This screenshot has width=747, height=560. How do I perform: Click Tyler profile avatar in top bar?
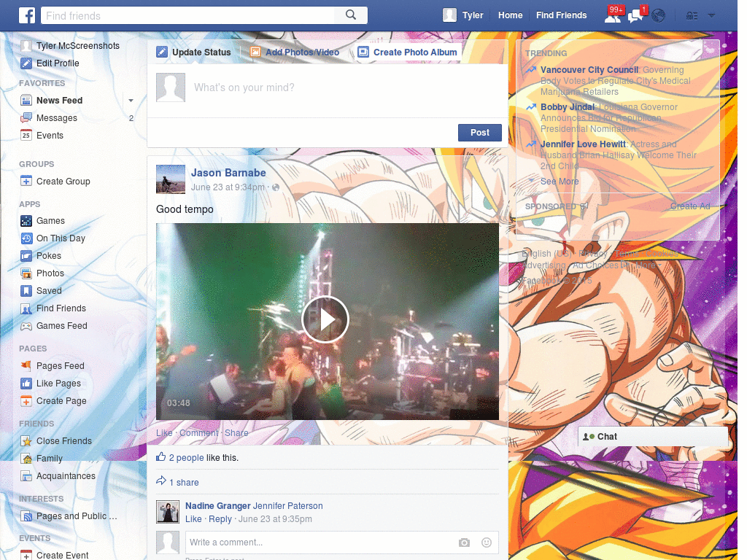(x=449, y=15)
